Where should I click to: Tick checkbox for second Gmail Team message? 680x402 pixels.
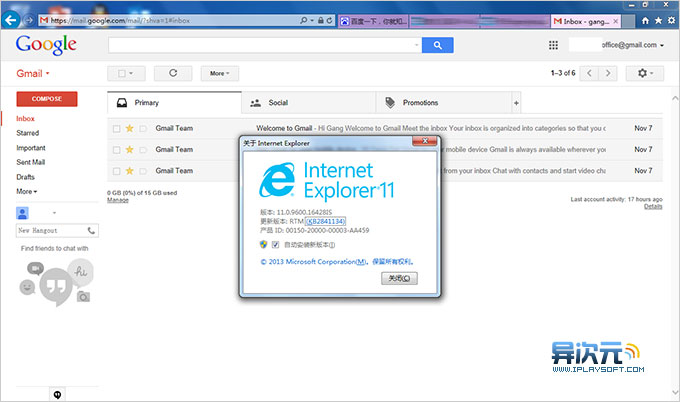[116, 150]
